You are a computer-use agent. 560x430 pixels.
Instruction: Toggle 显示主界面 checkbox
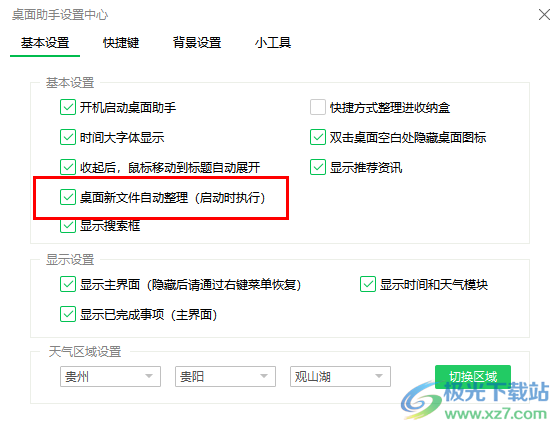coord(68,284)
